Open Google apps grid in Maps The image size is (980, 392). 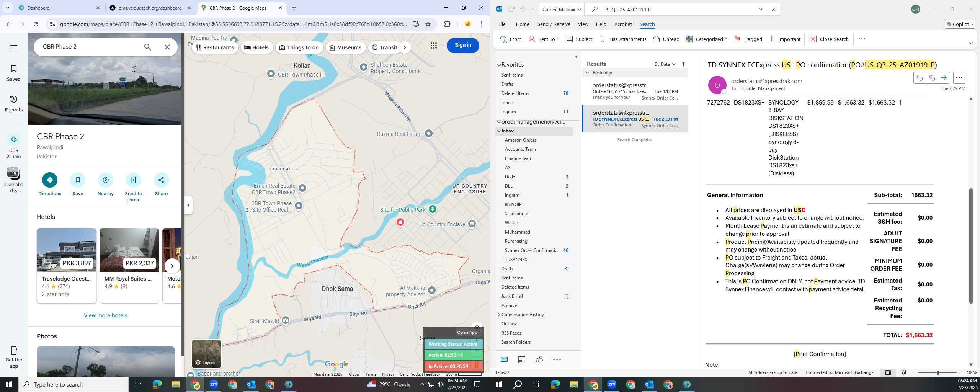pyautogui.click(x=433, y=46)
